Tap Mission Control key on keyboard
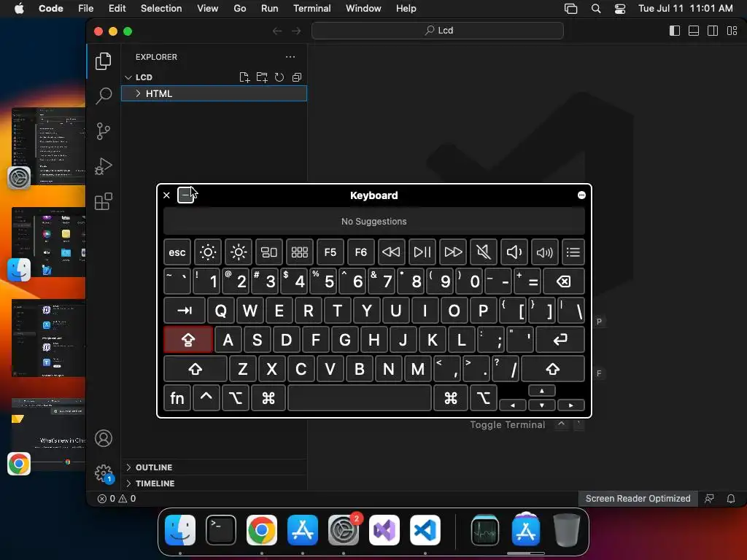This screenshot has height=560, width=747. click(x=268, y=252)
